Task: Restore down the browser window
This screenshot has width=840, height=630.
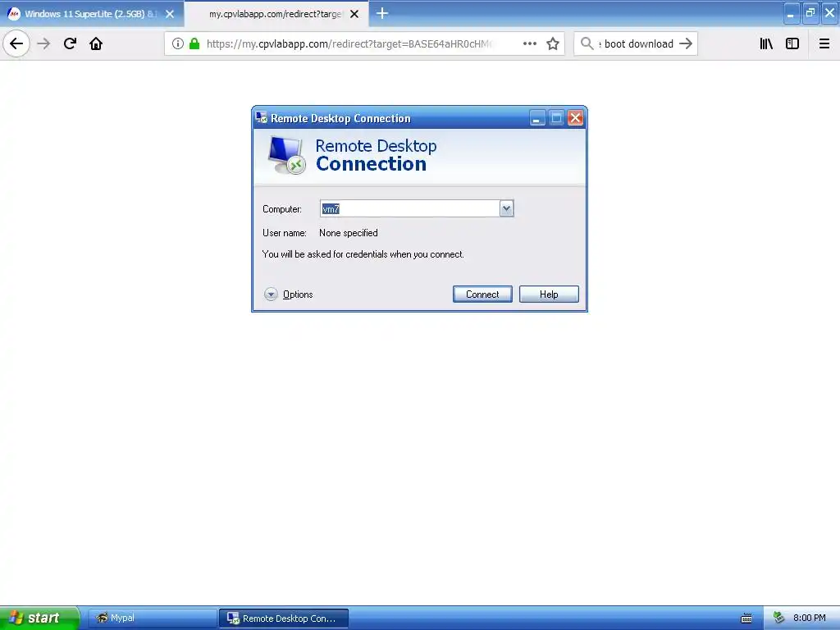Action: tap(810, 13)
